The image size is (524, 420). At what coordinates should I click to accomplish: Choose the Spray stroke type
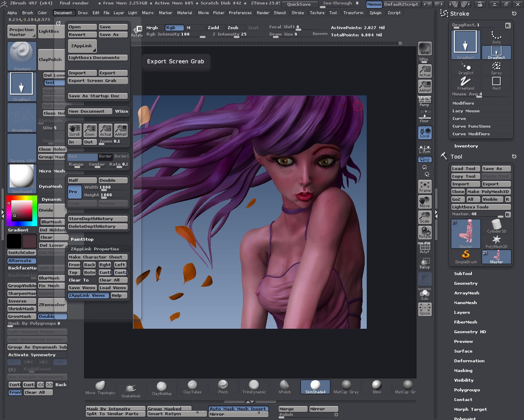pyautogui.click(x=496, y=68)
